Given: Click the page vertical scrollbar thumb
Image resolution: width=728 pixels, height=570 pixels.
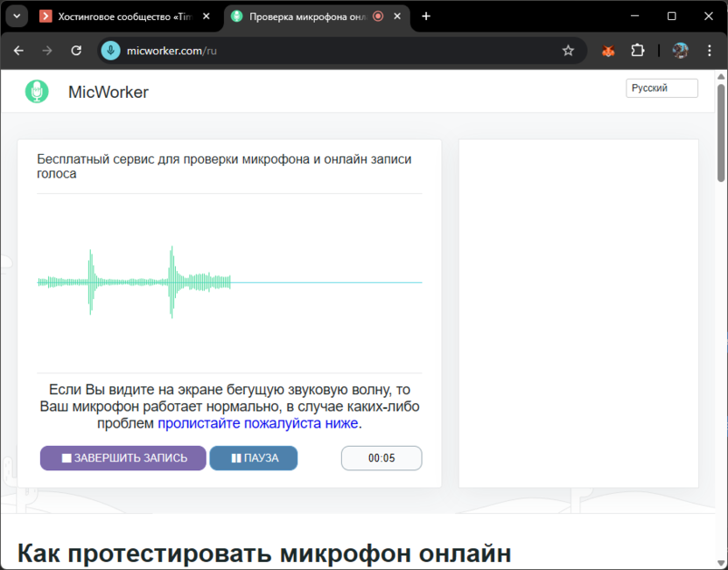Looking at the screenshot, I should (721, 133).
